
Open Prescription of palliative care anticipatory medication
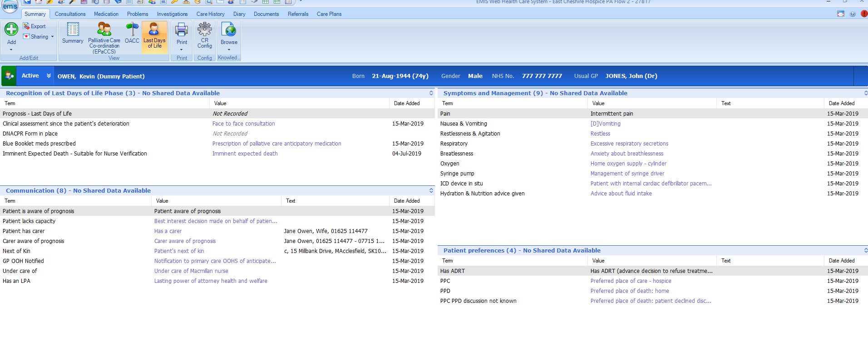pos(277,144)
